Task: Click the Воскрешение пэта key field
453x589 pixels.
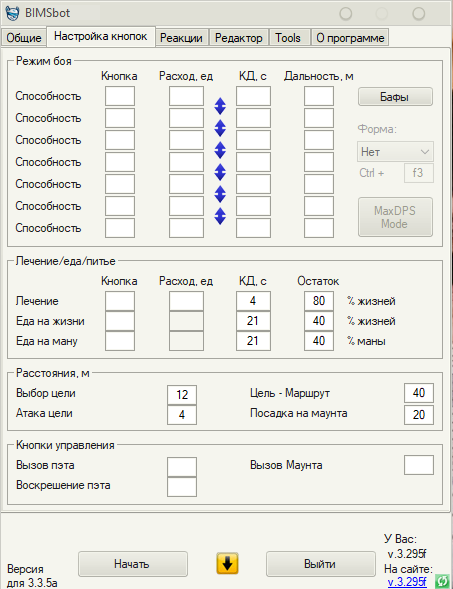Action: [182, 487]
